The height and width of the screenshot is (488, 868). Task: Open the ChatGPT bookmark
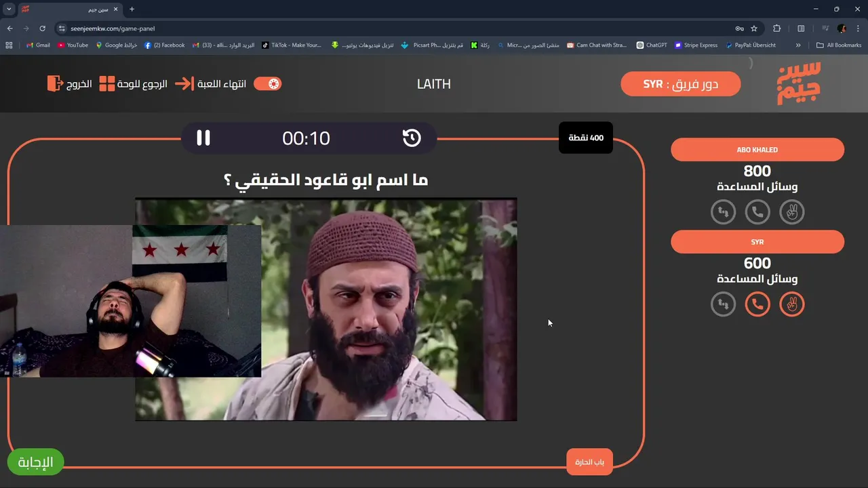pyautogui.click(x=652, y=45)
